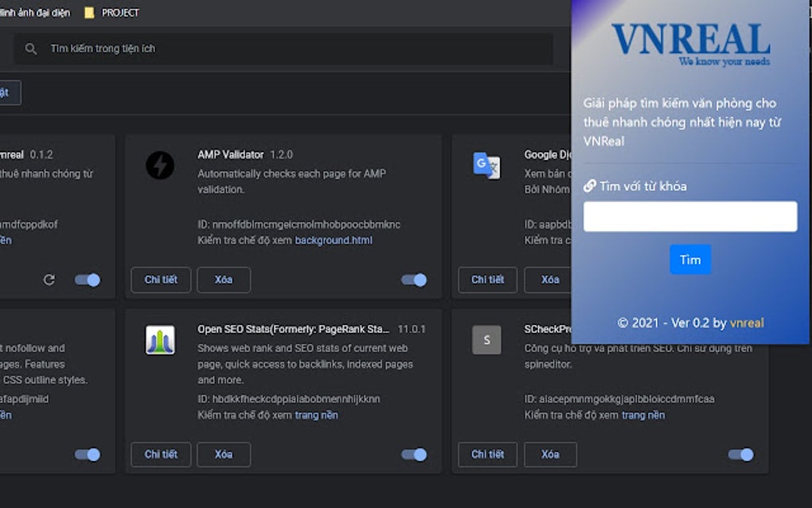Click the vnreal link in popup footer

click(747, 323)
